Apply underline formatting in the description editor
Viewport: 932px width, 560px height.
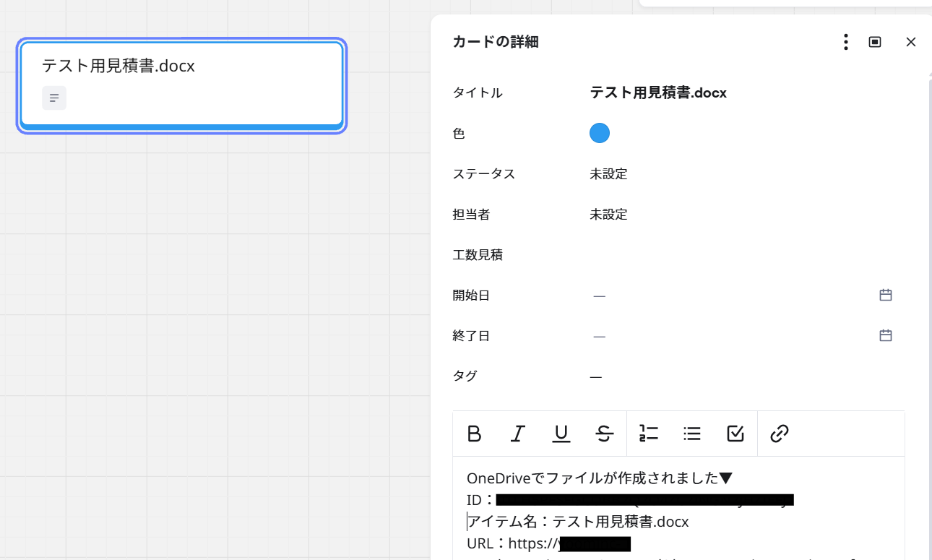click(x=561, y=434)
